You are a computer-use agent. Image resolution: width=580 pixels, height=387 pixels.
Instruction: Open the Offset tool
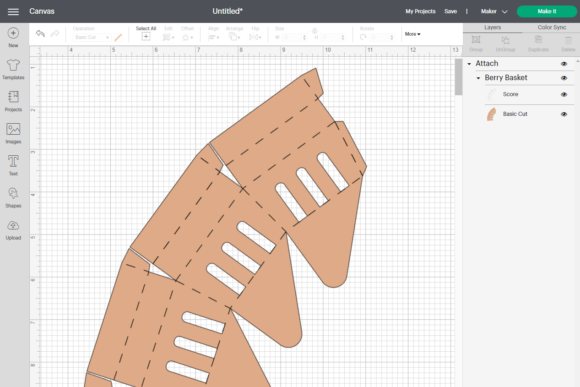point(187,37)
